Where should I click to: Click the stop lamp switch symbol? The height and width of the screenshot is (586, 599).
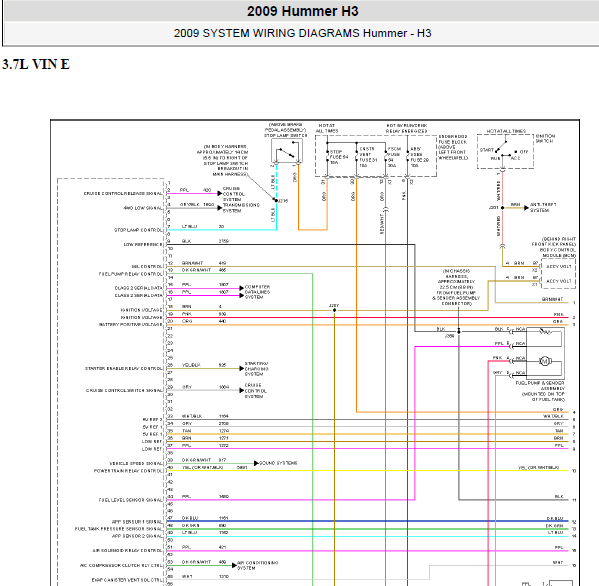click(x=287, y=151)
